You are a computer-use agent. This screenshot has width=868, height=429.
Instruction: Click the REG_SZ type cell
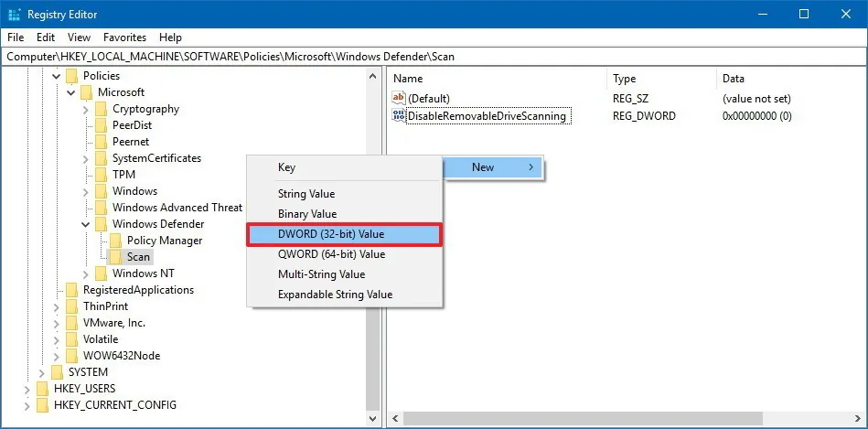click(x=630, y=99)
